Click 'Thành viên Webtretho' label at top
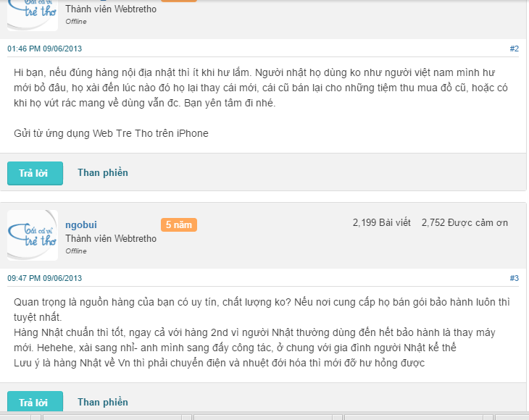529x420 pixels. (x=110, y=9)
